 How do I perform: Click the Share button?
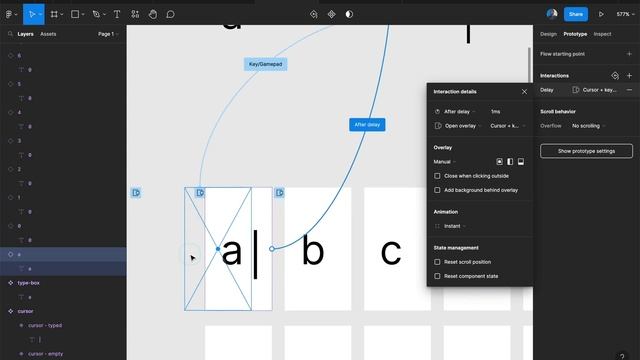pyautogui.click(x=576, y=14)
